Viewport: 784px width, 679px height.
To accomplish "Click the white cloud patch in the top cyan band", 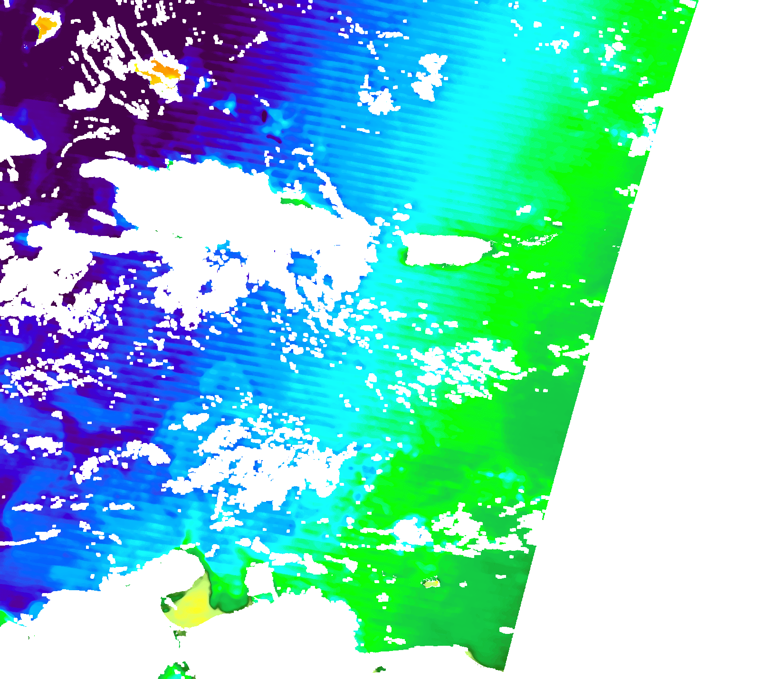I will (x=430, y=76).
